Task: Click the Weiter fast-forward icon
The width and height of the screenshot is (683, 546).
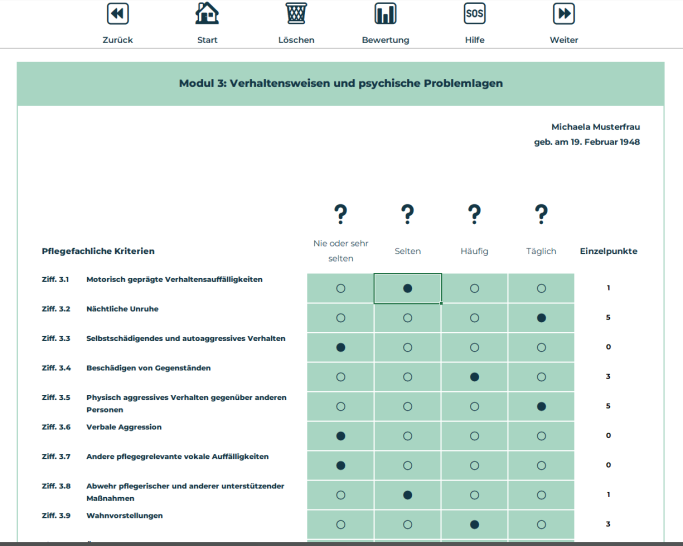Action: [x=564, y=14]
